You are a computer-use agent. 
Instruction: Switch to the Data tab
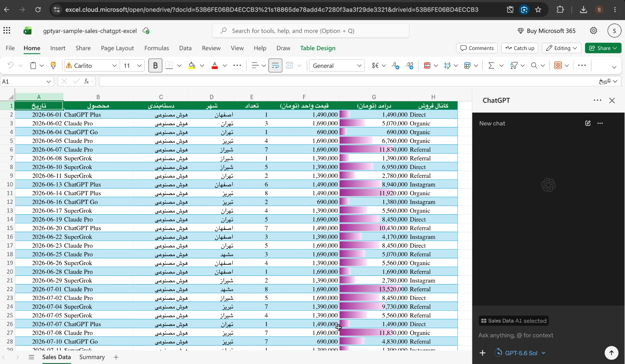point(185,48)
